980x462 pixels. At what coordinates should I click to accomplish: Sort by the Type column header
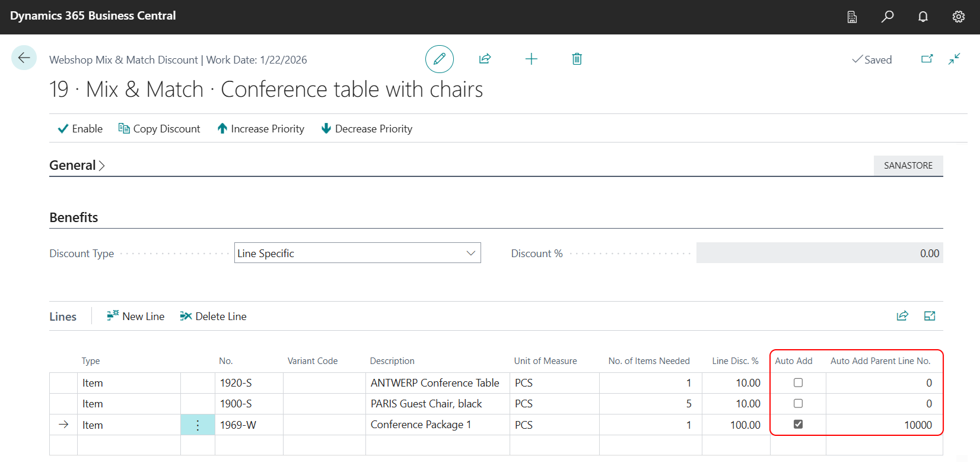91,361
